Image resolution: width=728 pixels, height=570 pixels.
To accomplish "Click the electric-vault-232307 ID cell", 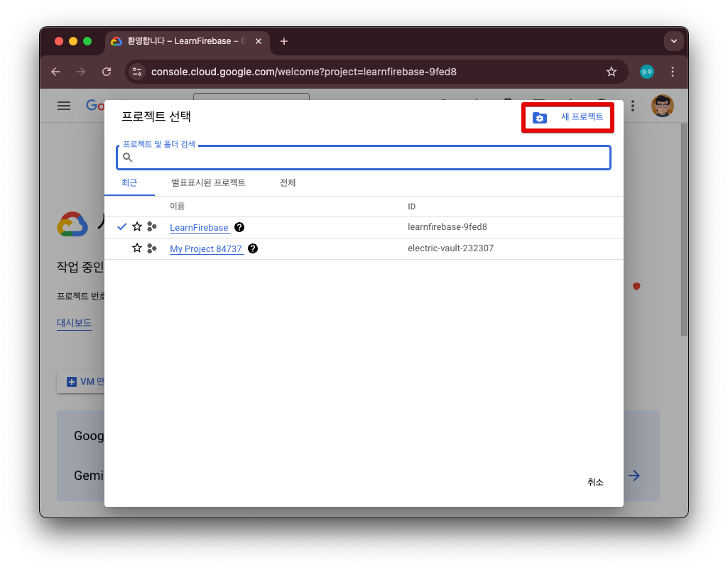I will 450,248.
